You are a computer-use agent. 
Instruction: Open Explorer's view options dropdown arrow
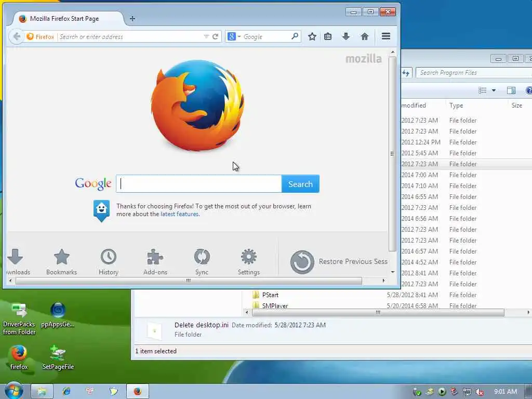coord(494,90)
